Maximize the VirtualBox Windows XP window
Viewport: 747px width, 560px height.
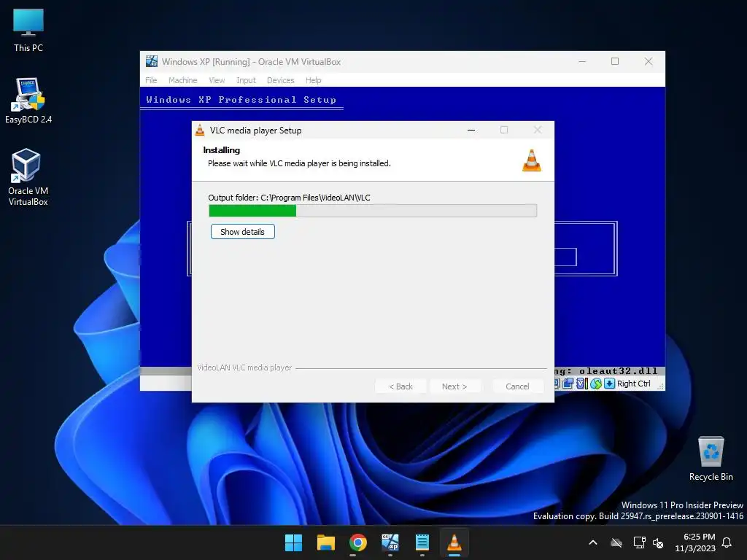615,61
